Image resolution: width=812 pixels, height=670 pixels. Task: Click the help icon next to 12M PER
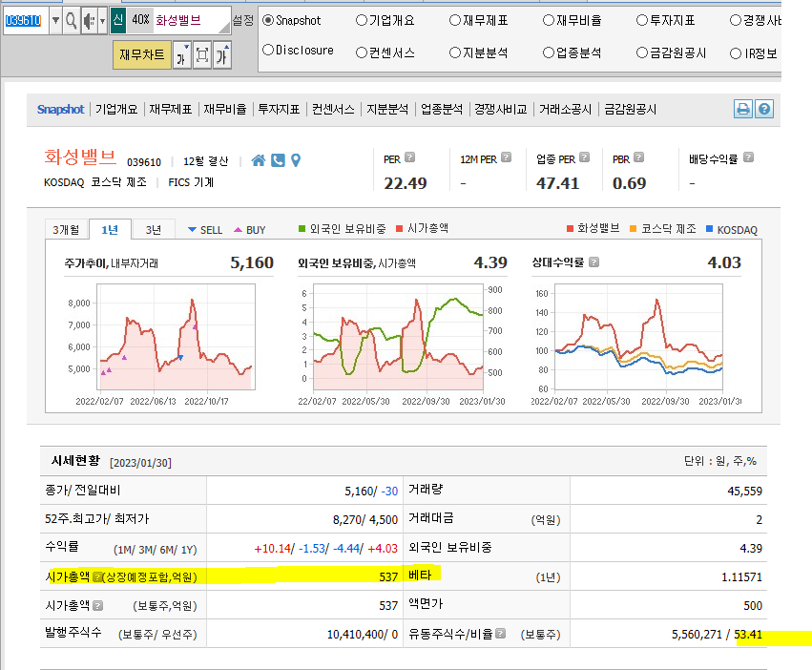pyautogui.click(x=506, y=157)
